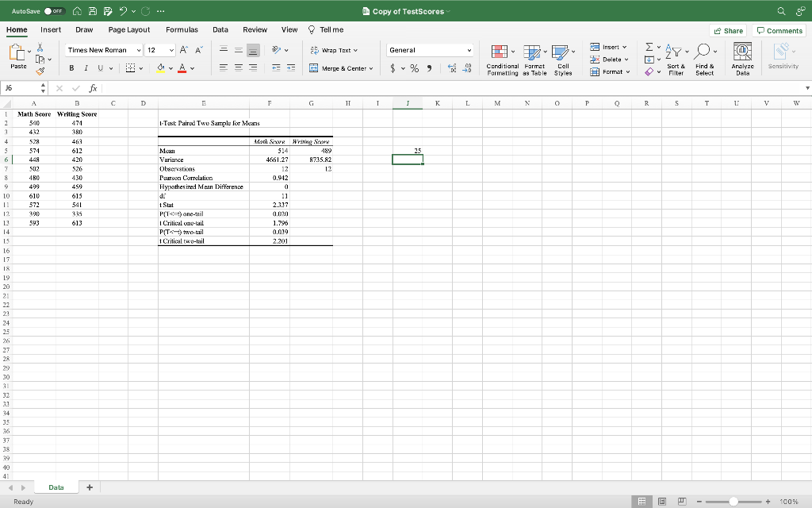This screenshot has height=508, width=812.
Task: Click the comma style icon
Action: point(429,68)
